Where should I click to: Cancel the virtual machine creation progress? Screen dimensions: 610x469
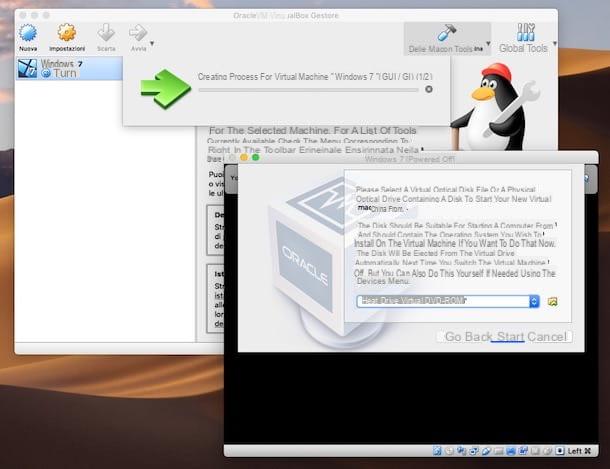[429, 89]
